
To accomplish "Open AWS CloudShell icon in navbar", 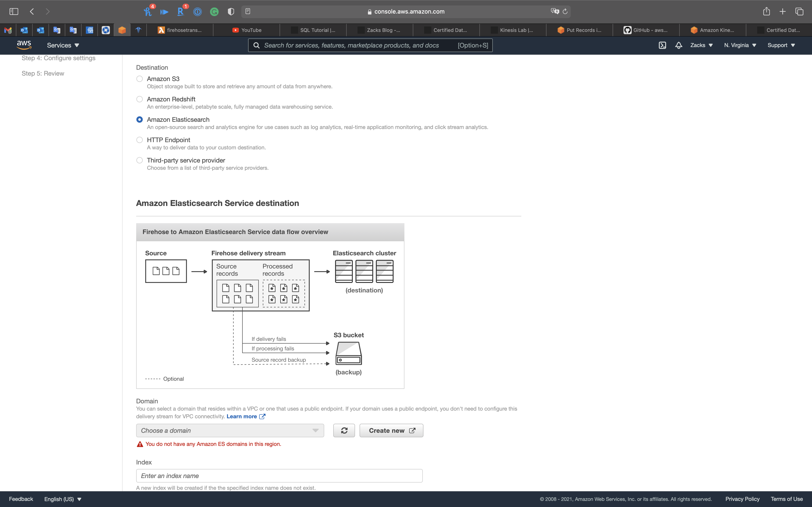I will (x=662, y=45).
